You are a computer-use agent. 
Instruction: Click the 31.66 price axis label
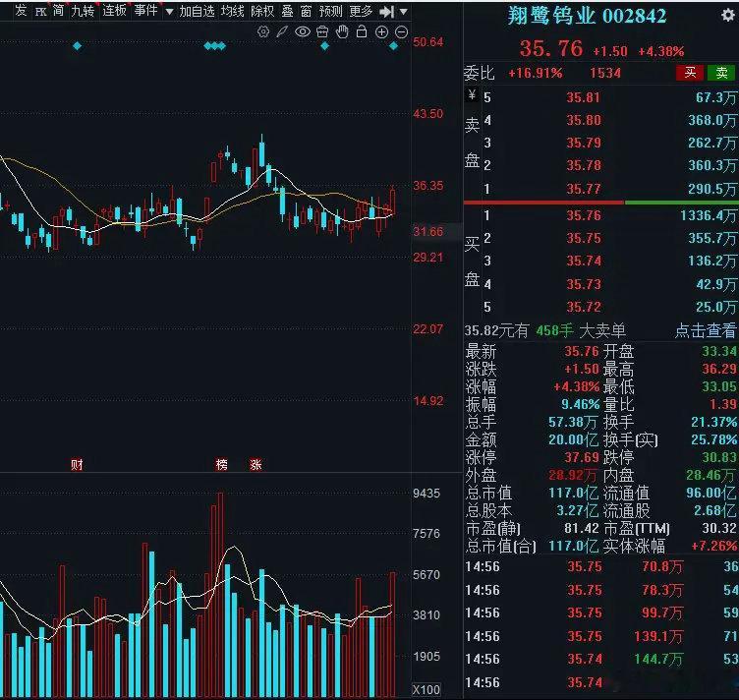(x=427, y=231)
